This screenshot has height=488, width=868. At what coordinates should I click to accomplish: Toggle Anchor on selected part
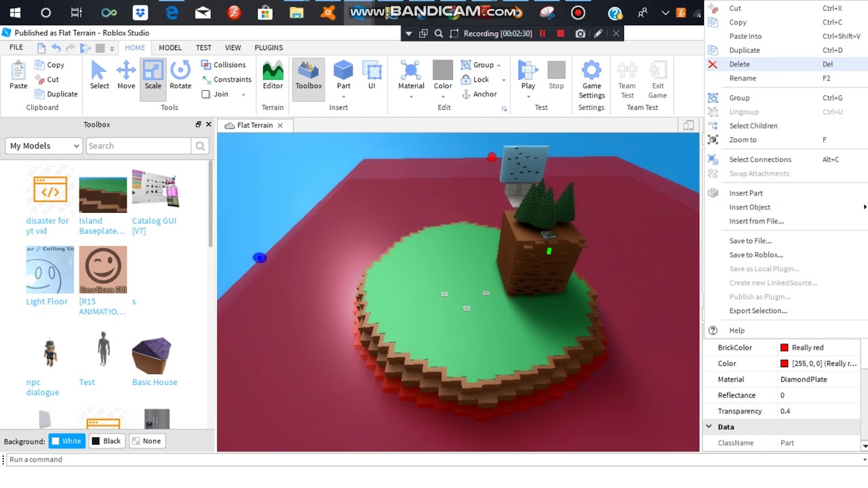pos(479,94)
